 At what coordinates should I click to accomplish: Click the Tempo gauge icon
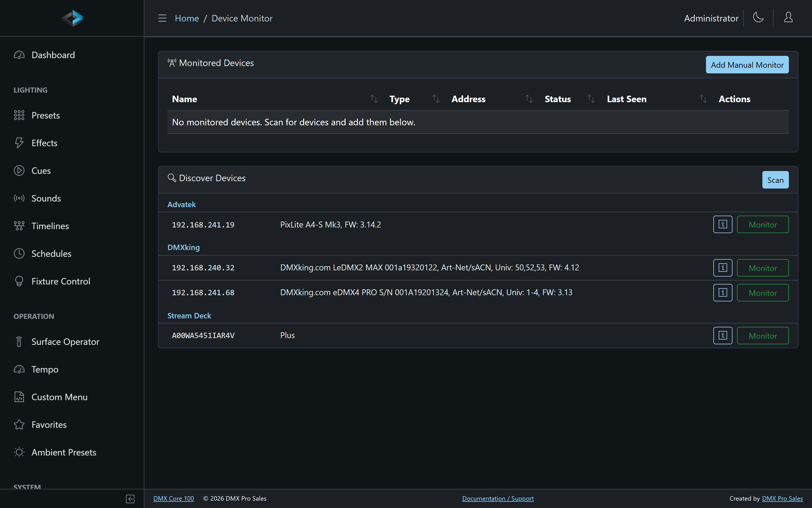point(19,369)
